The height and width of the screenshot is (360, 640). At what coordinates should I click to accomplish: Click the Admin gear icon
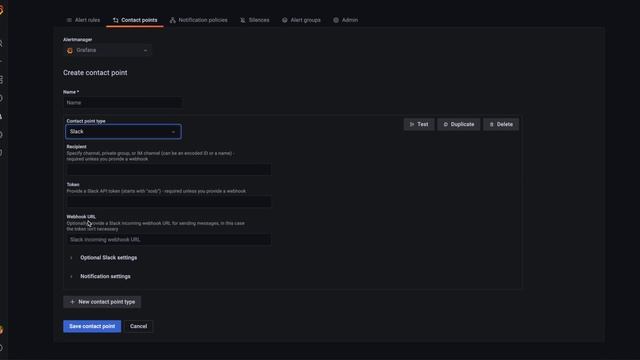[336, 20]
